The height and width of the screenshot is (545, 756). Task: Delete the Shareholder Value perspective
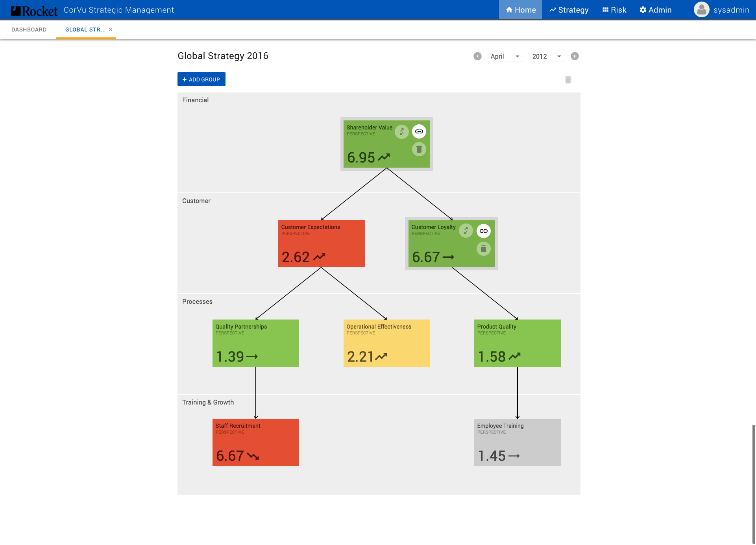419,149
